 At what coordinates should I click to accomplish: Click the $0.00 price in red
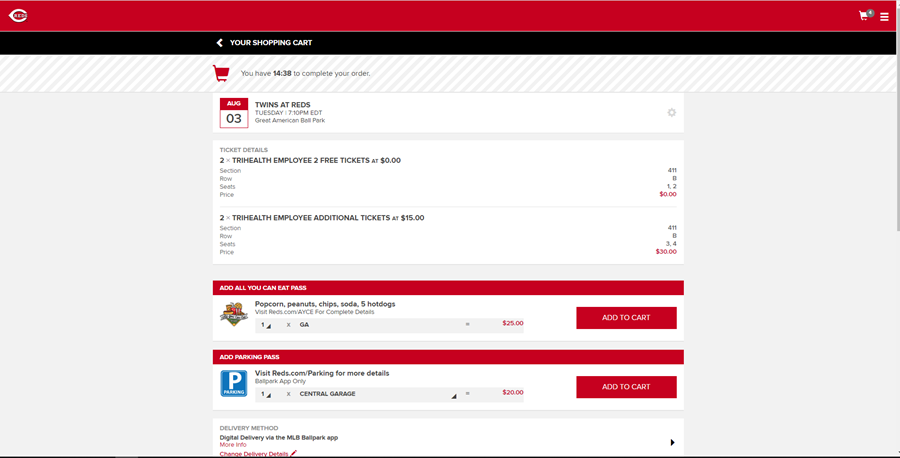point(668,195)
